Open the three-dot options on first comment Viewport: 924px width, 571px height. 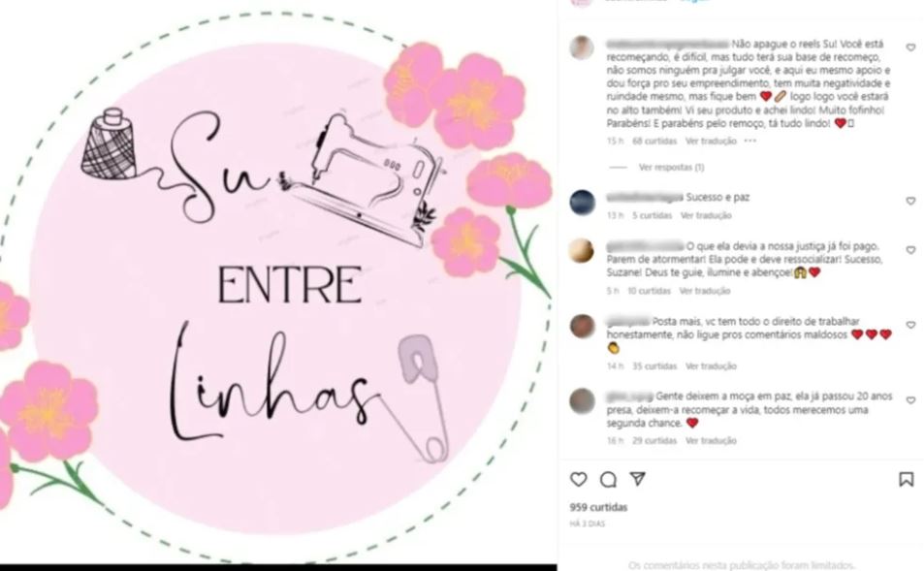point(749,141)
